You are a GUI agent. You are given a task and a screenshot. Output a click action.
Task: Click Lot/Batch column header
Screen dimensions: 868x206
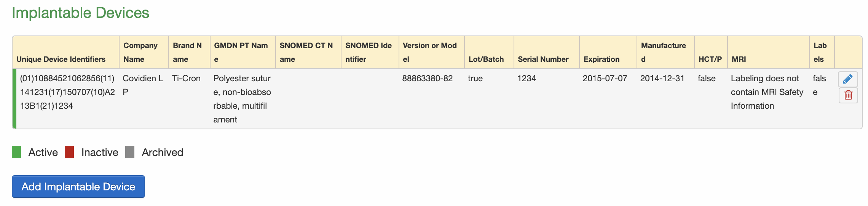coord(486,59)
